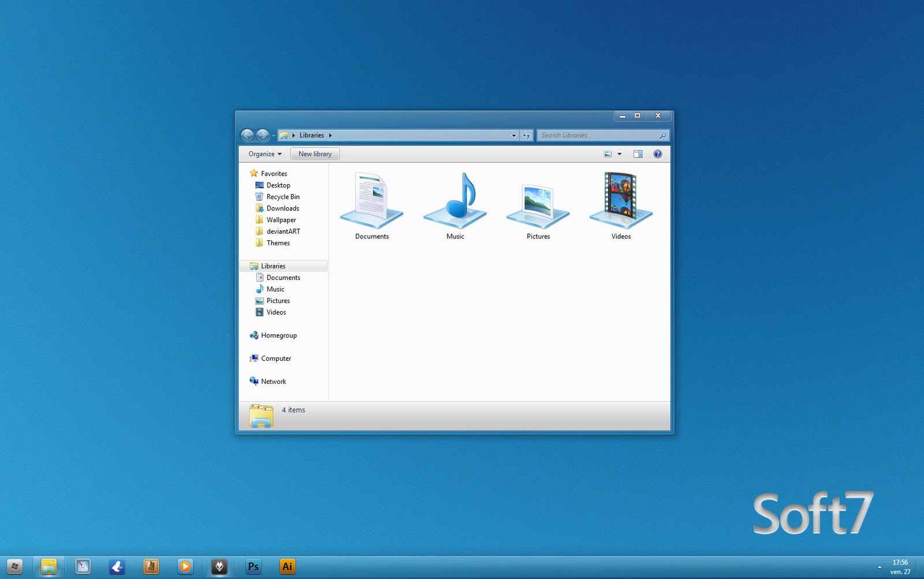Show the Homegroup section
The width and height of the screenshot is (924, 579).
coord(279,335)
